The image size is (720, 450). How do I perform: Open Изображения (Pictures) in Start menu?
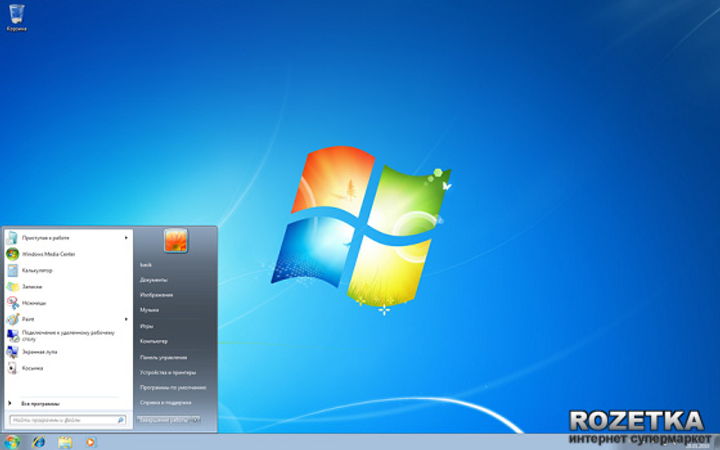[157, 295]
